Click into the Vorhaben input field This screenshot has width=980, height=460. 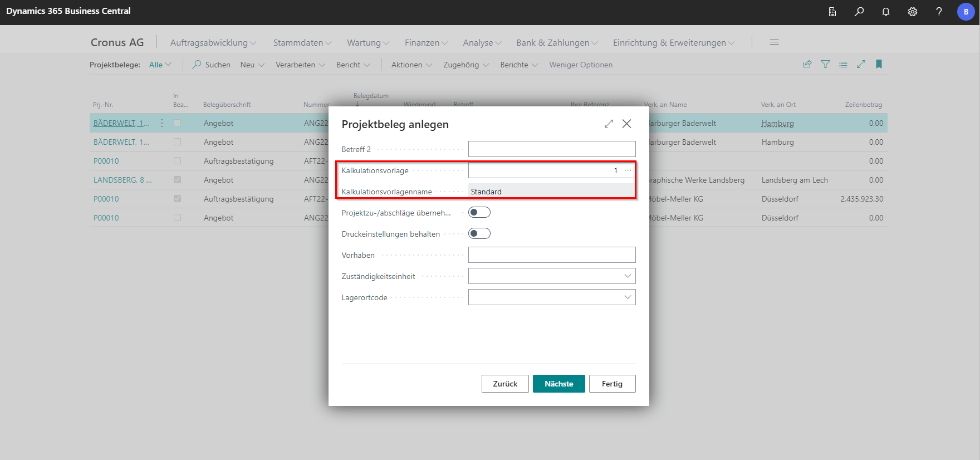pyautogui.click(x=551, y=255)
